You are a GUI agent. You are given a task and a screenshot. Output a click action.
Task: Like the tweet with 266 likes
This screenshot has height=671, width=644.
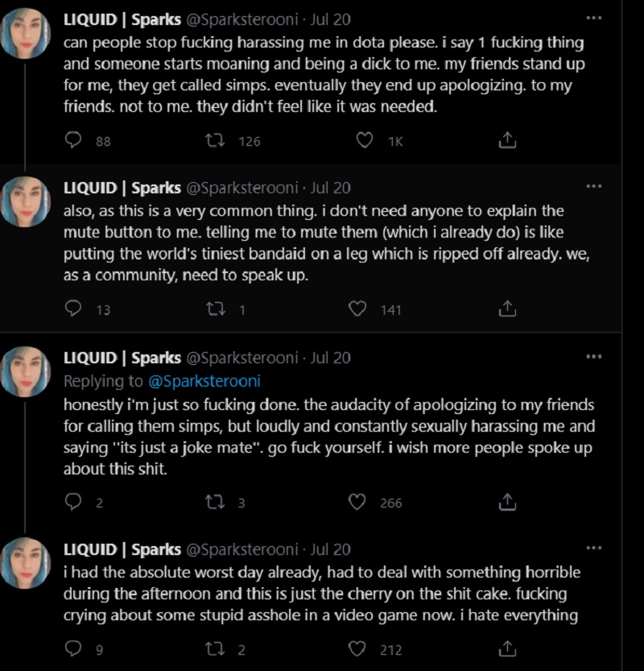[x=357, y=502]
